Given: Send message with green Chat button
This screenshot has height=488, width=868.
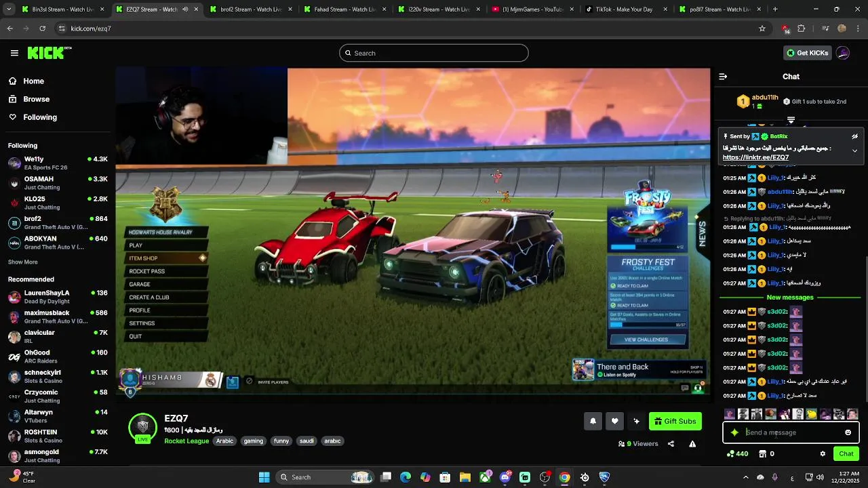Looking at the screenshot, I should tap(846, 454).
